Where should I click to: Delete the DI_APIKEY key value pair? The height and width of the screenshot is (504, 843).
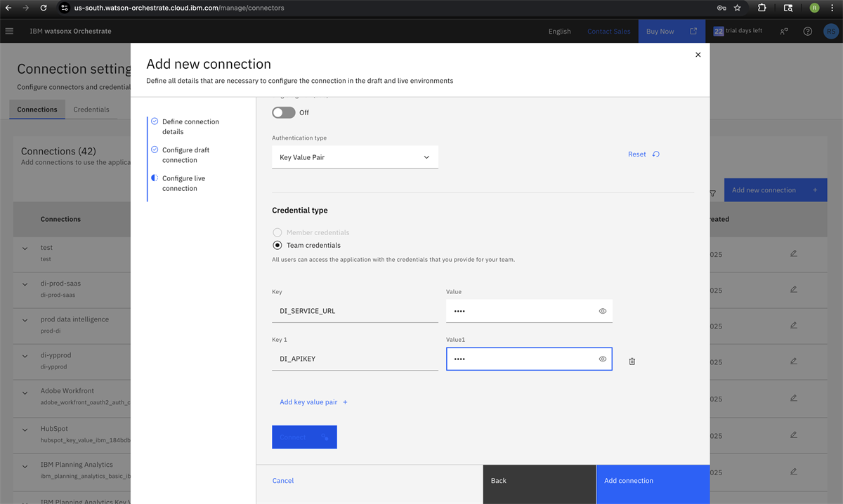(632, 361)
